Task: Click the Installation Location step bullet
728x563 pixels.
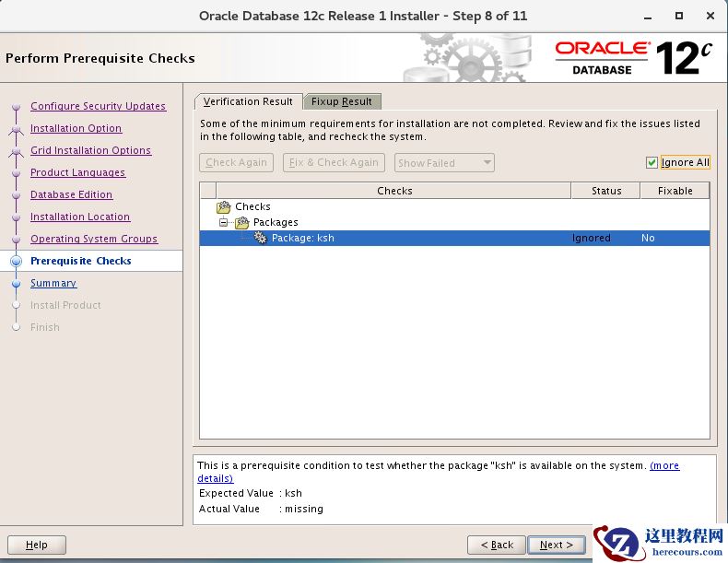Action: 17,217
